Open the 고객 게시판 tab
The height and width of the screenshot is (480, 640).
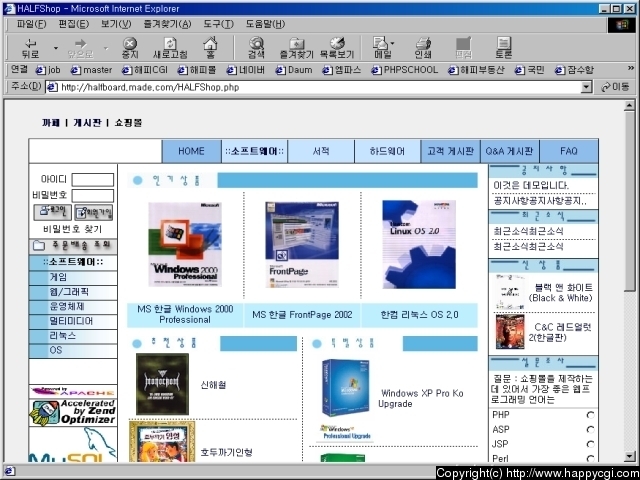(451, 151)
